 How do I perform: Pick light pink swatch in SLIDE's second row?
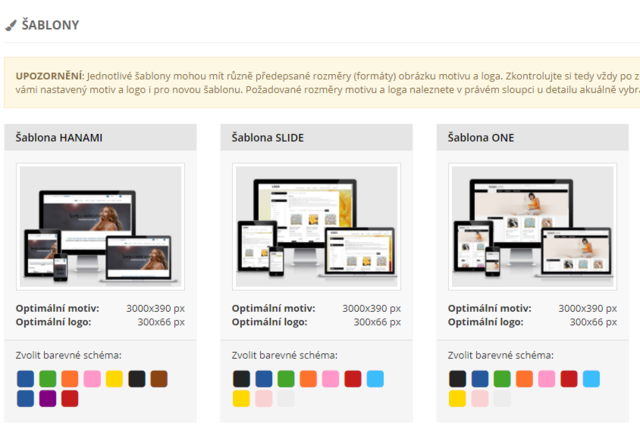[x=264, y=398]
